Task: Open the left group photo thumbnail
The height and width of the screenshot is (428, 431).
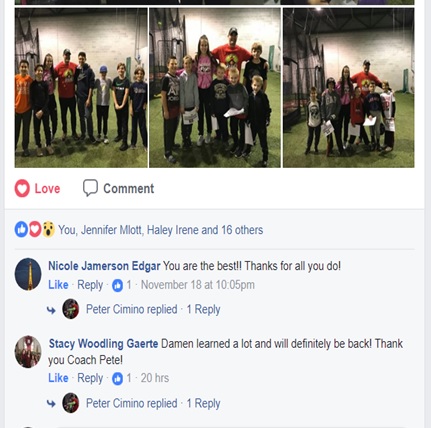Action: 81,88
